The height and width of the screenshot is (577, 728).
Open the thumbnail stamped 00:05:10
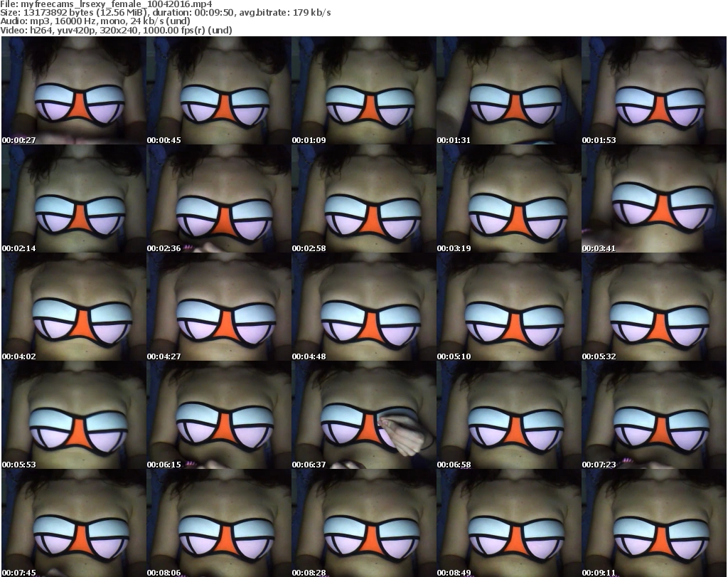(509, 307)
